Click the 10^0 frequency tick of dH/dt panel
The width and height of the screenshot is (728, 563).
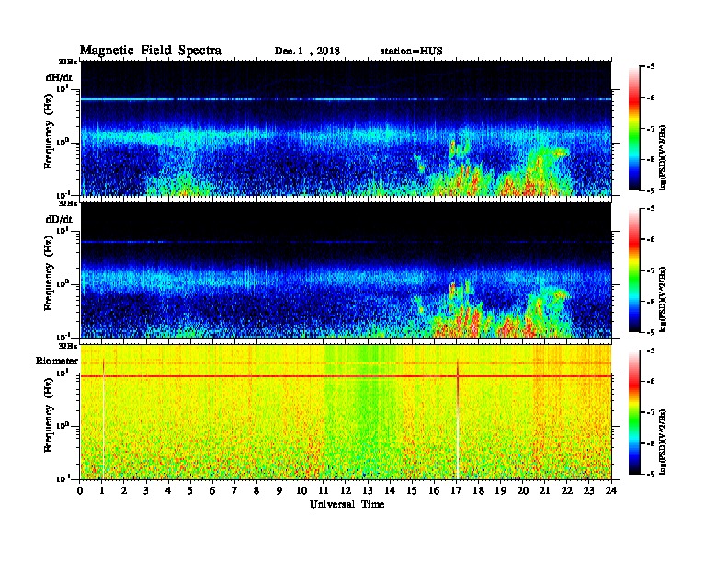63,142
